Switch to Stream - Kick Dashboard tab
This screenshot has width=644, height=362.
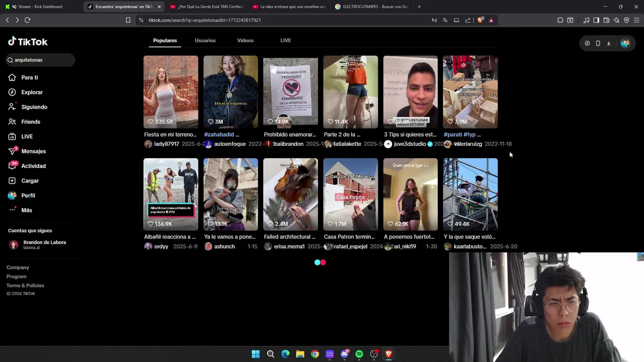[40, 7]
